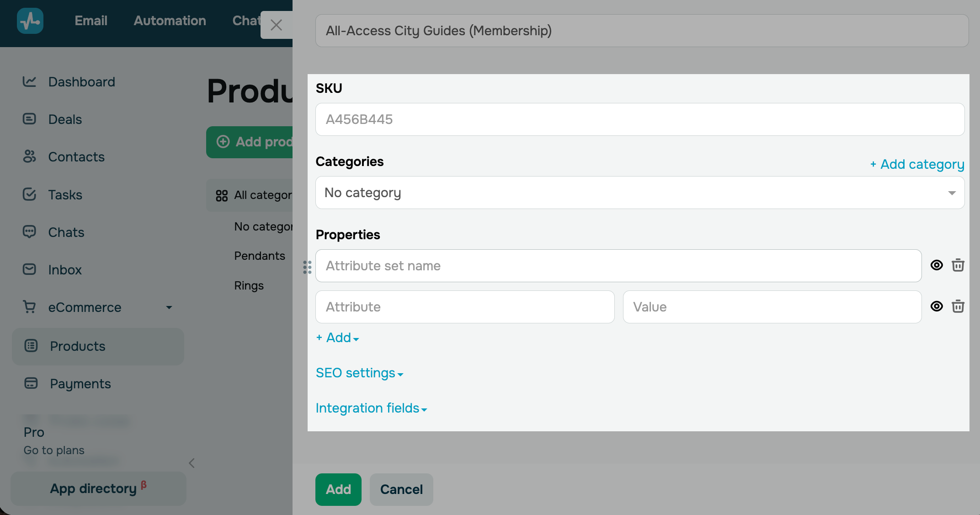
Task: Expand Integration fields section
Action: click(x=371, y=408)
